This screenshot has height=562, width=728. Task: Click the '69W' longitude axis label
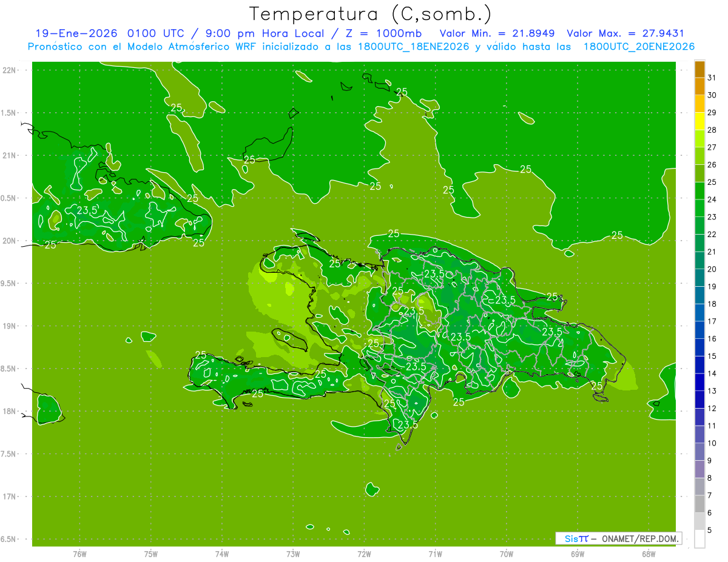(578, 554)
